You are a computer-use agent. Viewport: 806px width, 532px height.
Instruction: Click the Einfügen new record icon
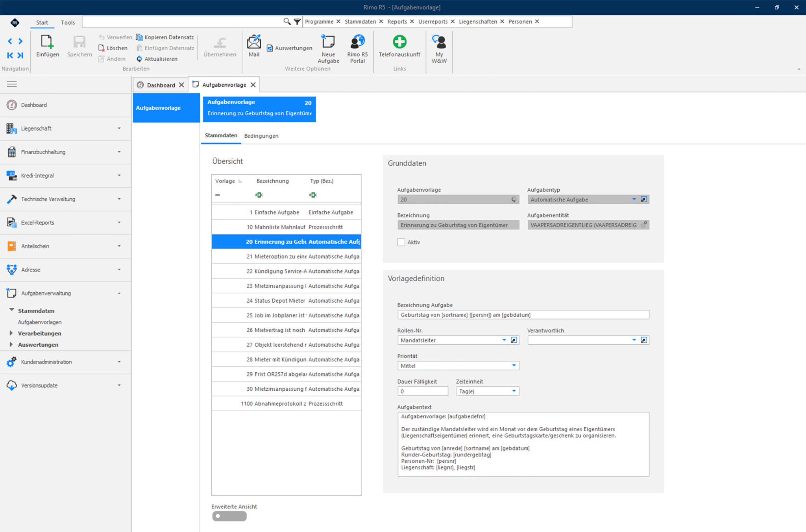coord(47,42)
